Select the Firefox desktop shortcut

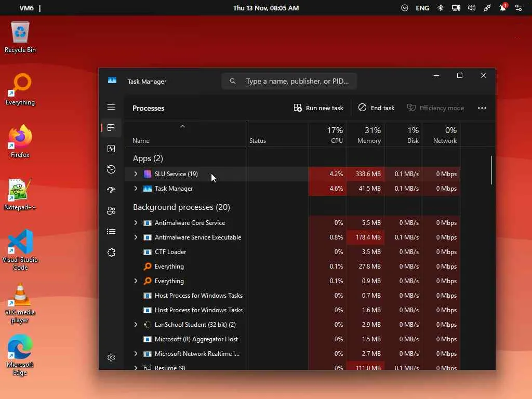point(20,141)
